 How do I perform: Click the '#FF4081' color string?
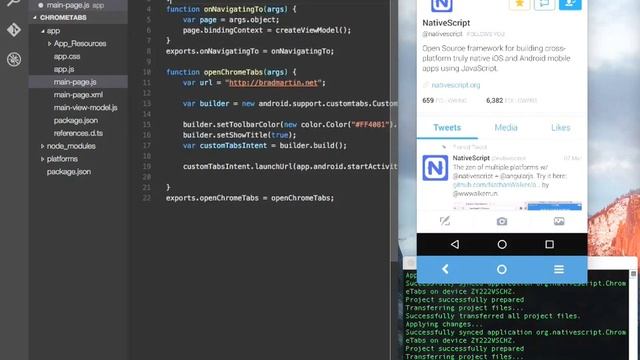tap(370, 124)
